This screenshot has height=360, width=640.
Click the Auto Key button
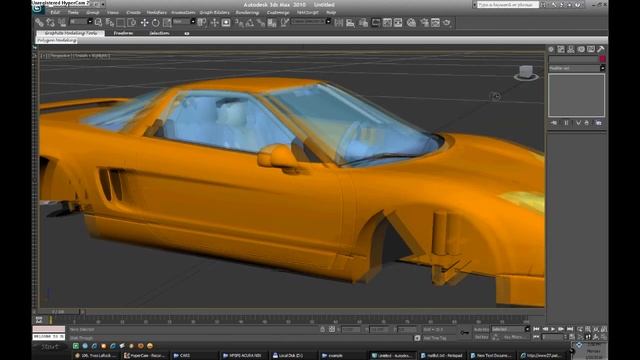click(481, 329)
